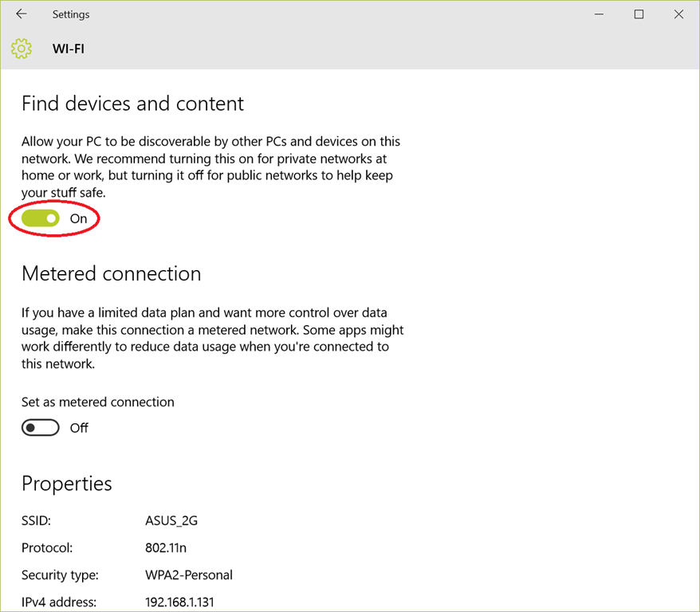Close the Settings window
The width and height of the screenshot is (700, 612).
coord(678,14)
